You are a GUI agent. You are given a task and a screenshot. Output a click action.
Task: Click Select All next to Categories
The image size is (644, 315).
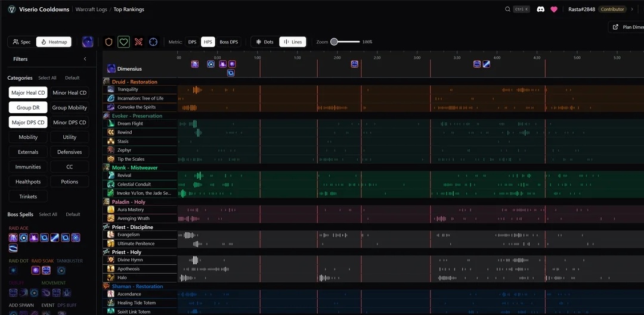47,78
